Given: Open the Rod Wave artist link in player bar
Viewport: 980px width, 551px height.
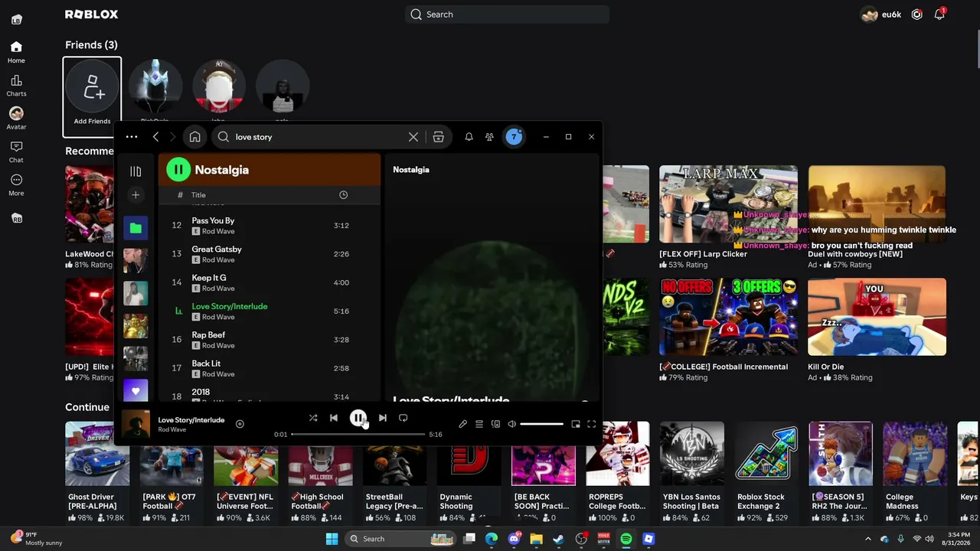Looking at the screenshot, I should click(172, 430).
